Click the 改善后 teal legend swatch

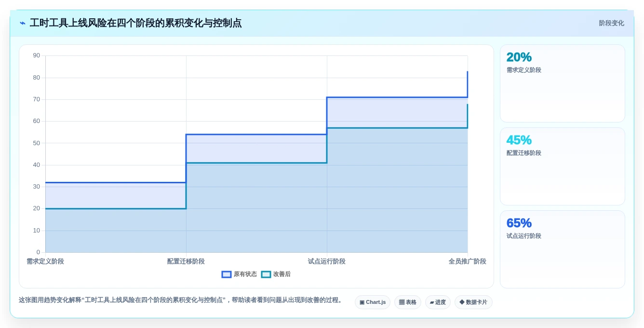coord(266,274)
